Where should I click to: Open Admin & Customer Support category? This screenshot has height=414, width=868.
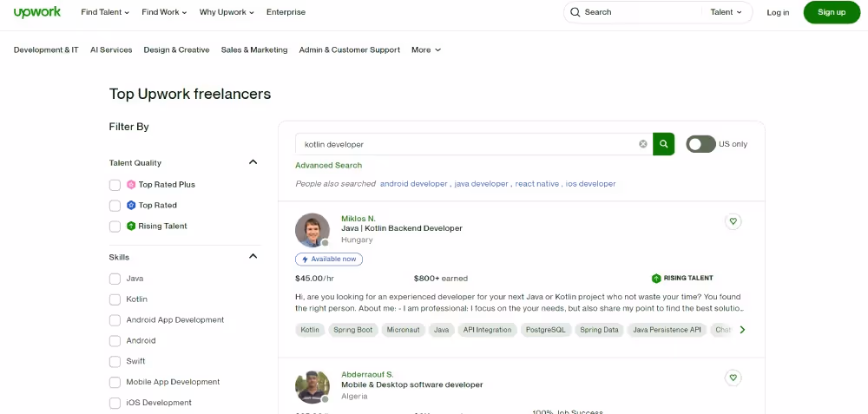click(x=349, y=49)
